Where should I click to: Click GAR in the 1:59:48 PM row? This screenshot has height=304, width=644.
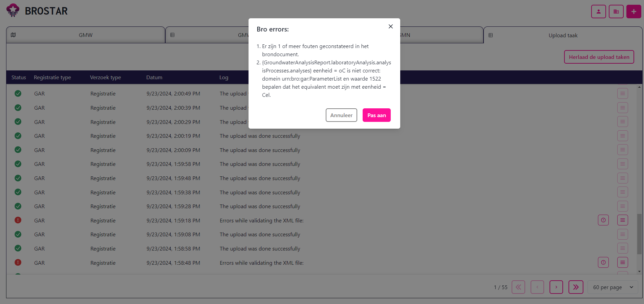pos(39,178)
